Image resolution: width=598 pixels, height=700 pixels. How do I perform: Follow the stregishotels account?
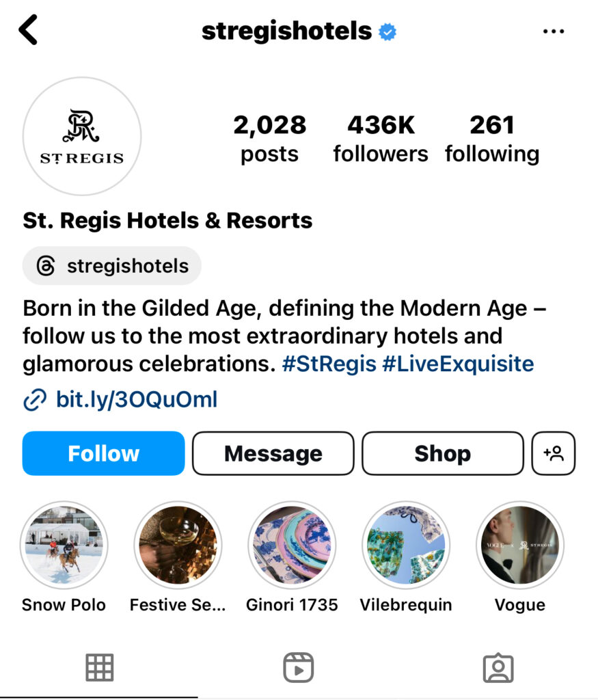coord(103,453)
